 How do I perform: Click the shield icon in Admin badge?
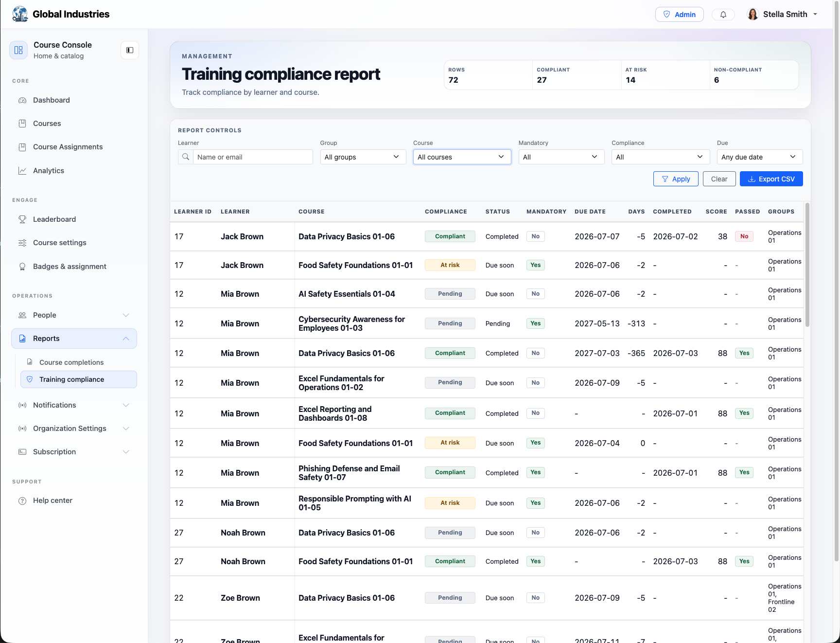pyautogui.click(x=667, y=15)
